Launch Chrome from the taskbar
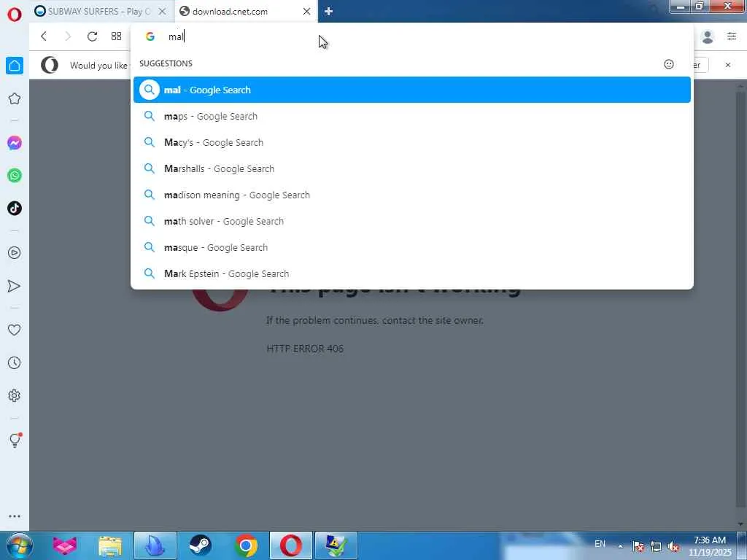747x560 pixels. coord(246,545)
